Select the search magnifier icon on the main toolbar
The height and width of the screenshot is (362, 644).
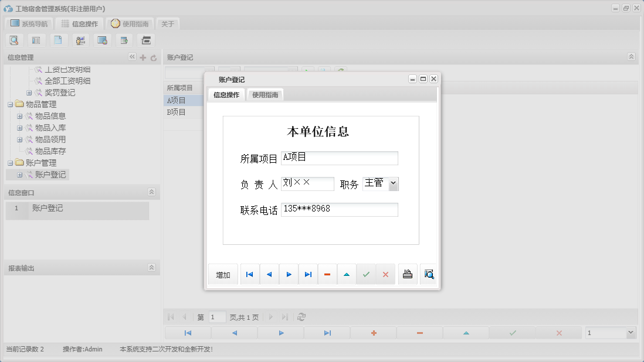(x=14, y=40)
